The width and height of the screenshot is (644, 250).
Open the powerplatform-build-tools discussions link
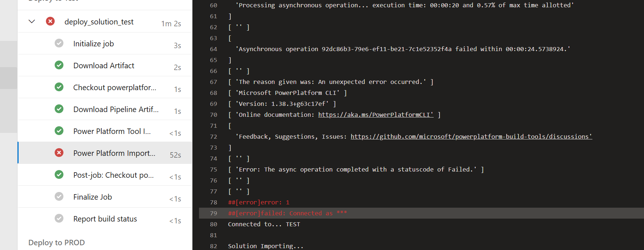tap(471, 136)
